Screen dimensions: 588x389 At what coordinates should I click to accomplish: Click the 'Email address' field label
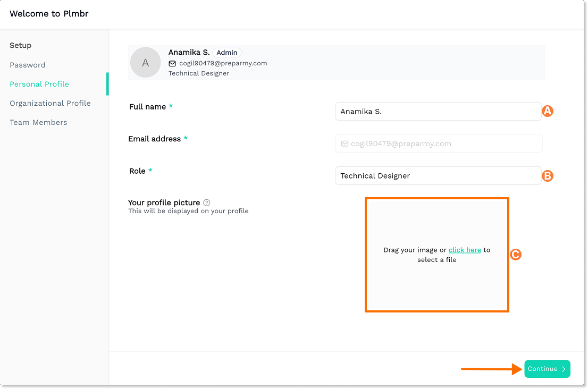tap(155, 139)
